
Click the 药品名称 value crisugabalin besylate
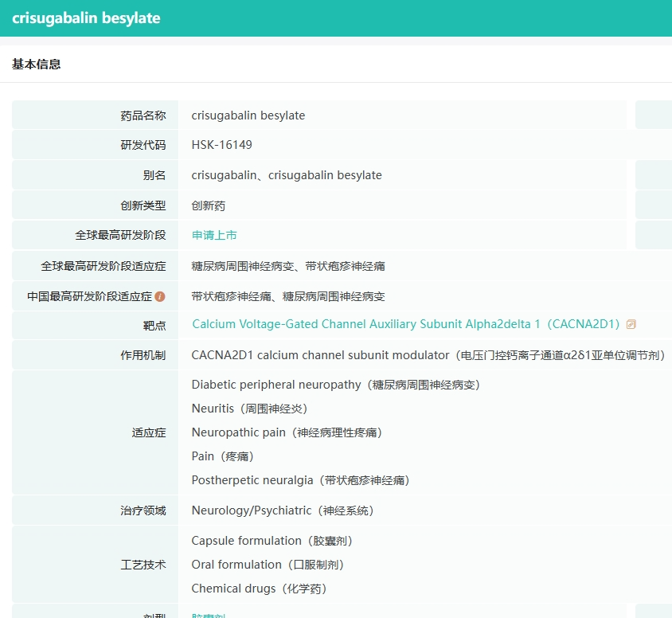tap(248, 115)
